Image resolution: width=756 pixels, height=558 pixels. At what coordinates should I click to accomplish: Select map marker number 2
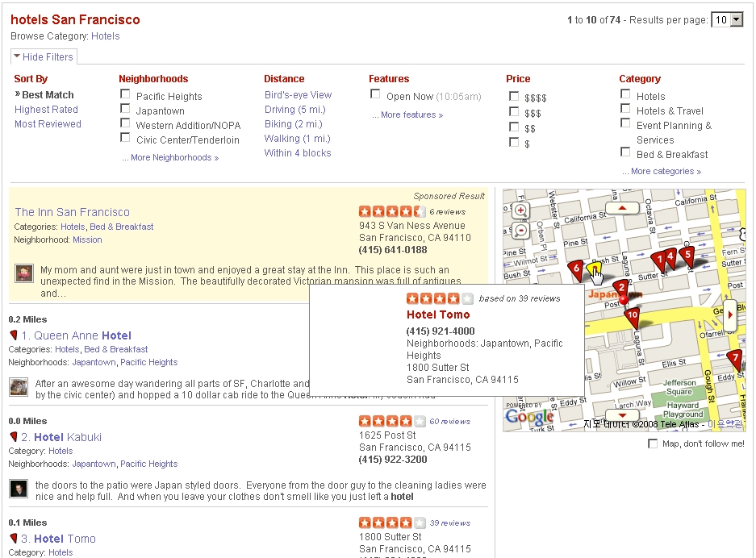click(x=621, y=289)
